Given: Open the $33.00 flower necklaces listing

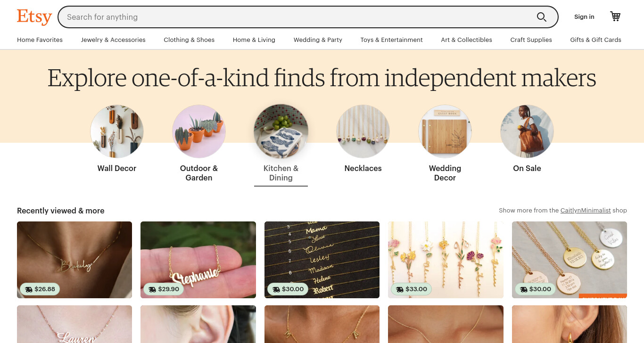Looking at the screenshot, I should (x=446, y=260).
